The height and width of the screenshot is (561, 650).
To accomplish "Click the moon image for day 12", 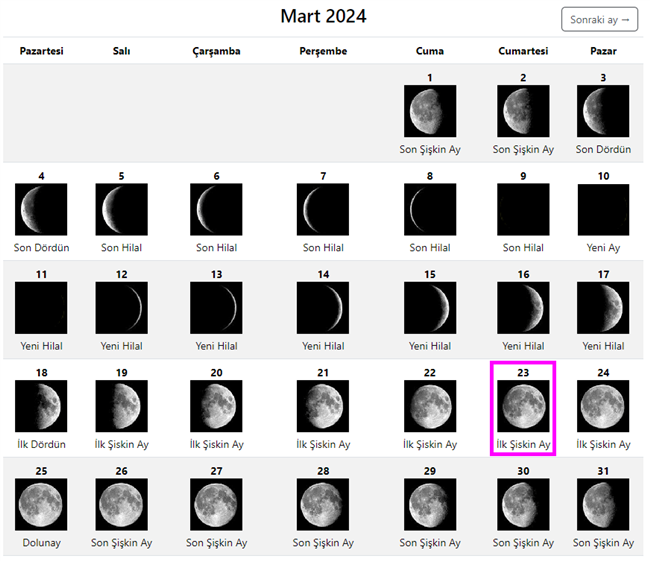I will [121, 308].
